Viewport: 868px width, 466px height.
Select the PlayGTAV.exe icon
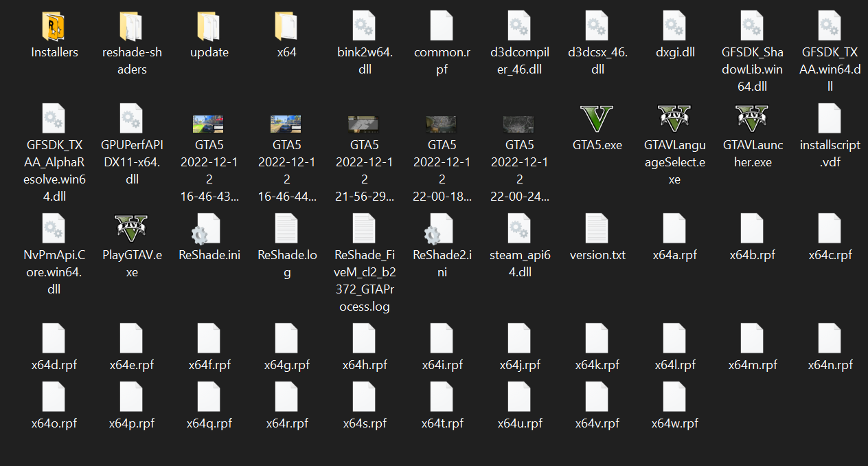[131, 229]
